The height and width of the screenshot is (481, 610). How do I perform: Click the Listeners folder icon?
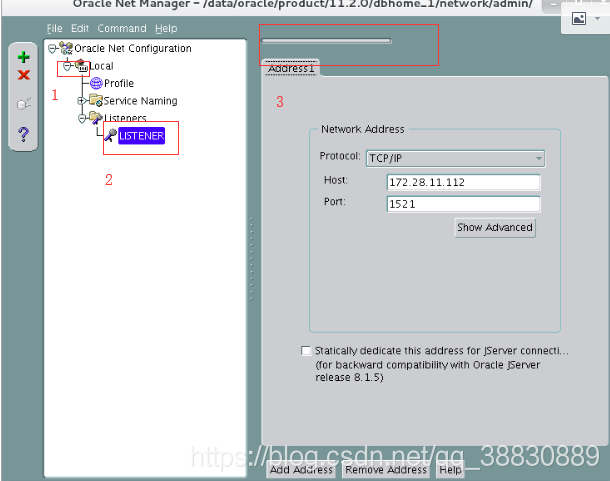tap(96, 118)
